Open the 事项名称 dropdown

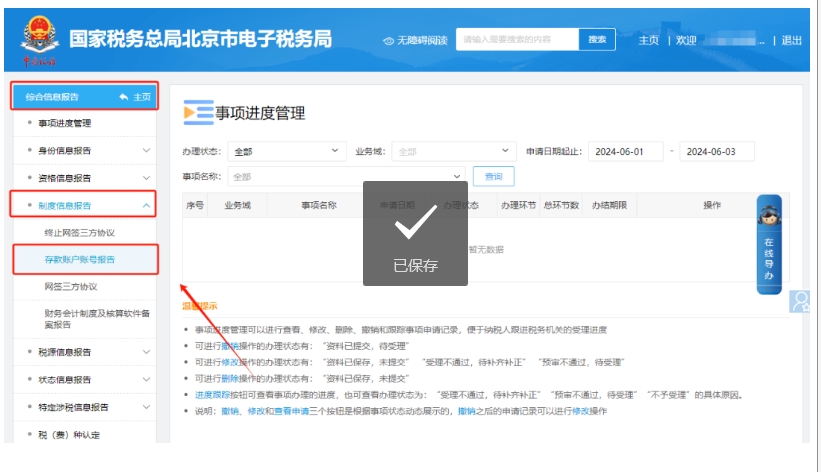click(346, 176)
